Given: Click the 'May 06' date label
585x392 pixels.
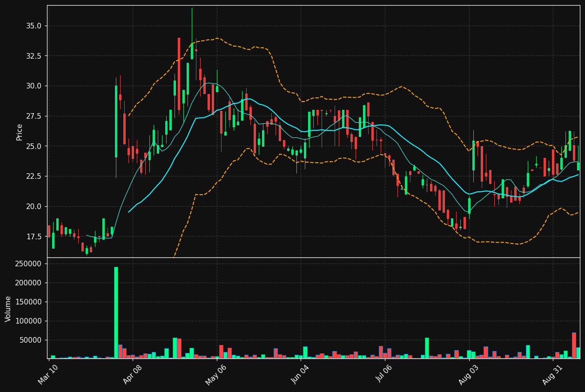Looking at the screenshot, I should [216, 375].
